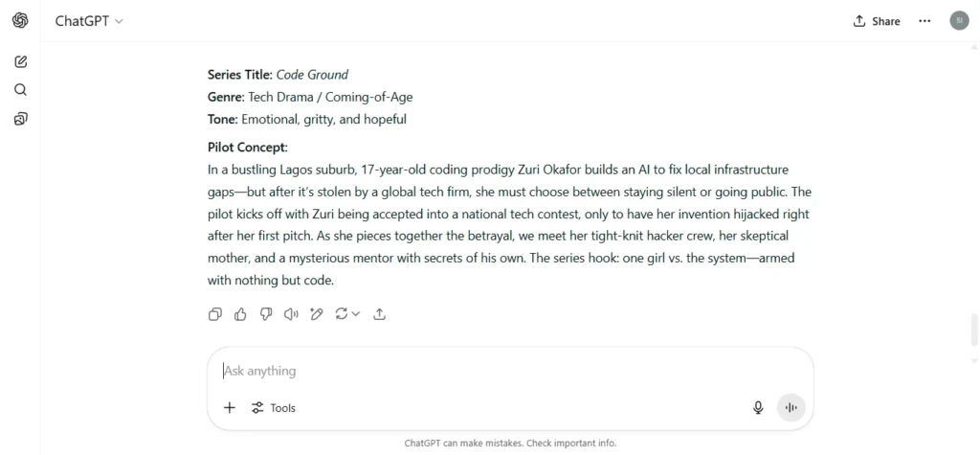The width and height of the screenshot is (980, 455).
Task: Add attachment with the plus icon
Action: click(230, 408)
